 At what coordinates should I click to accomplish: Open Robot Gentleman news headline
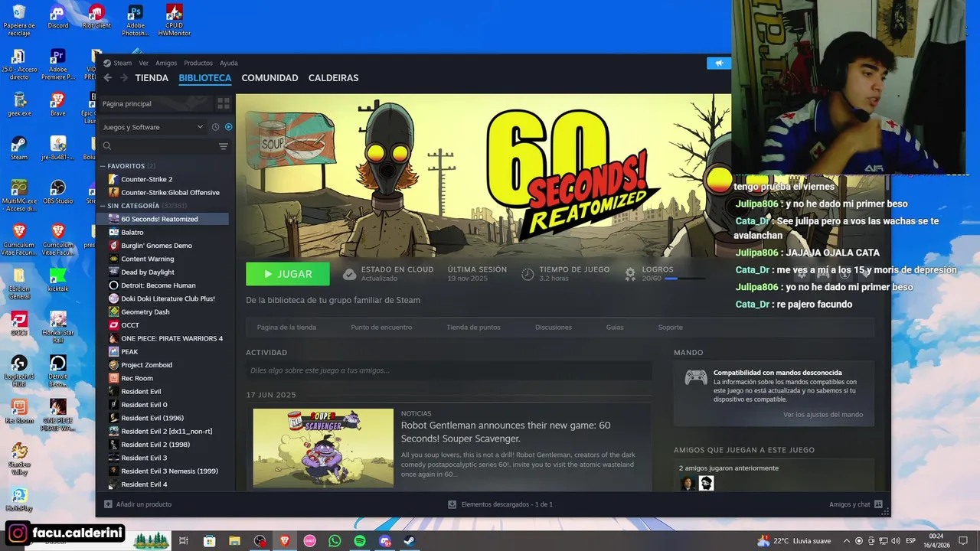[x=505, y=432]
